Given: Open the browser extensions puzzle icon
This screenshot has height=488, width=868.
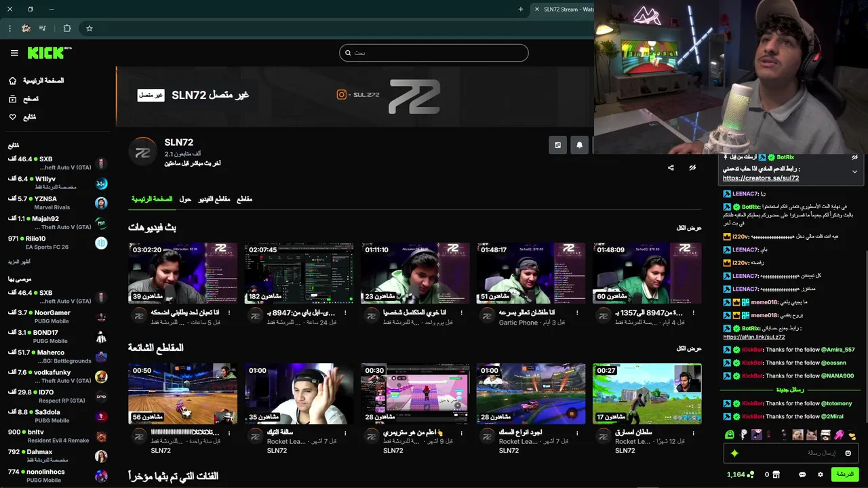Looking at the screenshot, I should [66, 28].
